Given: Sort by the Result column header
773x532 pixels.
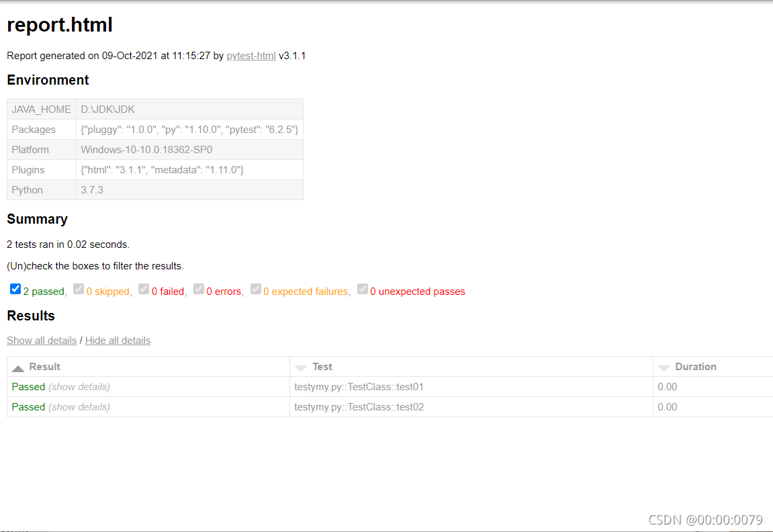Looking at the screenshot, I should [148, 367].
